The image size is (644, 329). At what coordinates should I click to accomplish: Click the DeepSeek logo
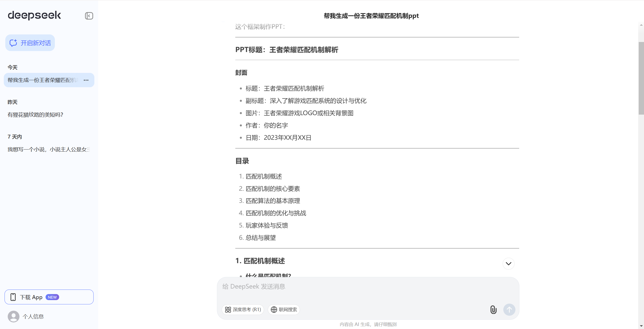pos(34,15)
